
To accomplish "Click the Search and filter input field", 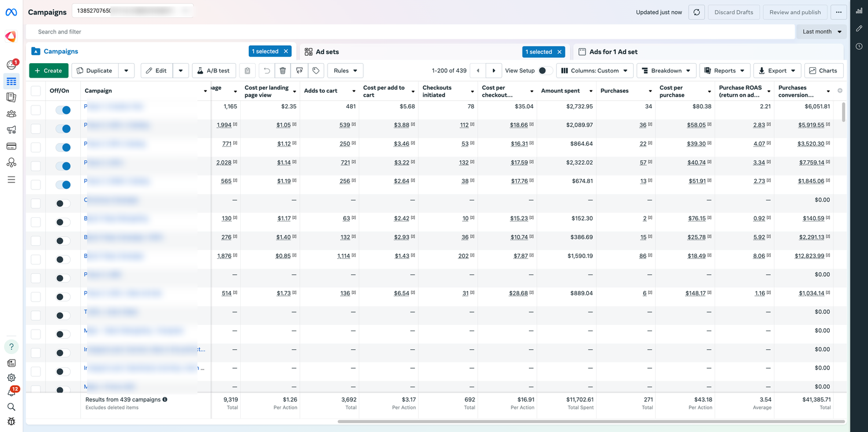I will pos(411,32).
